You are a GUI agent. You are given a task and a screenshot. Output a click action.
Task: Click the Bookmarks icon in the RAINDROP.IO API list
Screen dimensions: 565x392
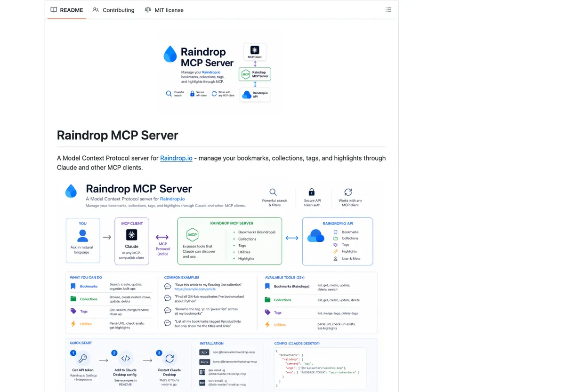(336, 232)
